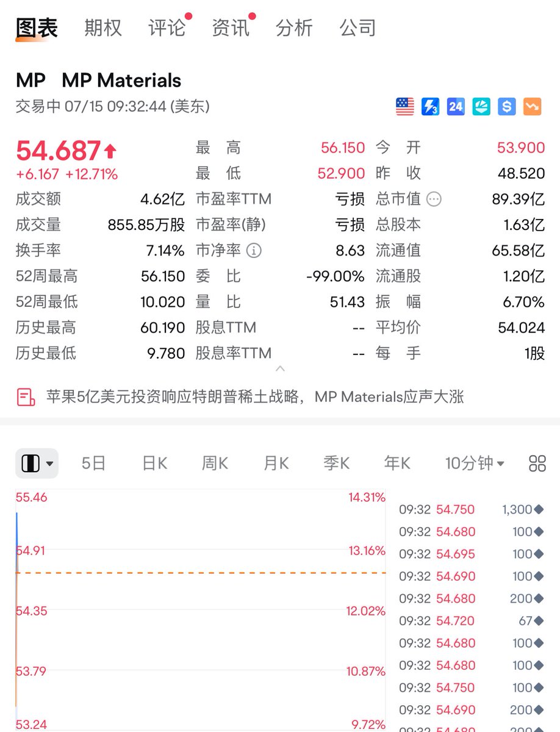Open the chart type selector dropdown

37,464
